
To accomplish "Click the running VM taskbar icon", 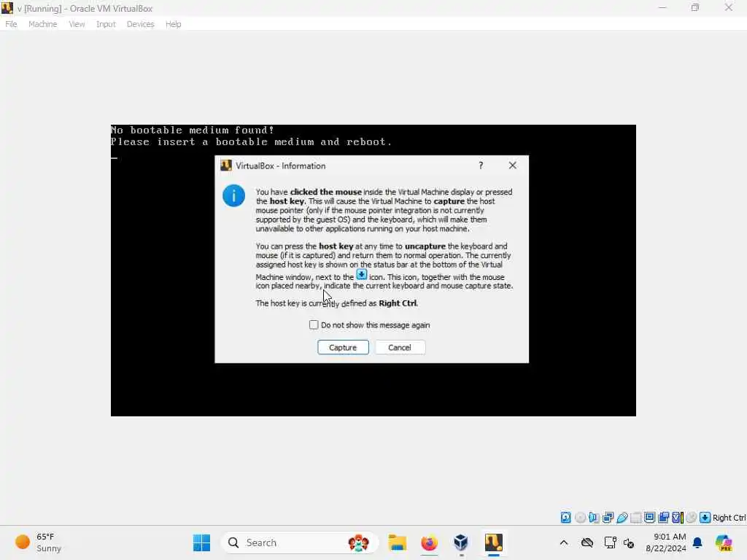I will [x=494, y=542].
